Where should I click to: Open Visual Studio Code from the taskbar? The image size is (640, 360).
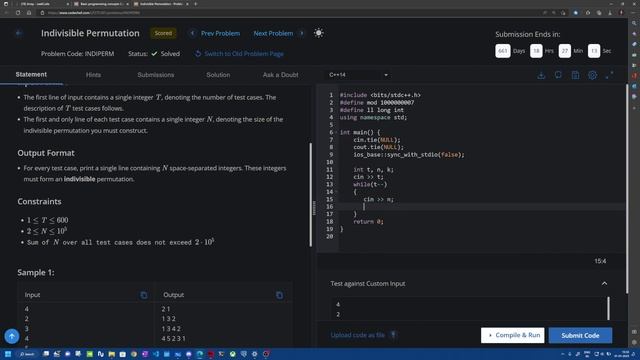(156, 354)
